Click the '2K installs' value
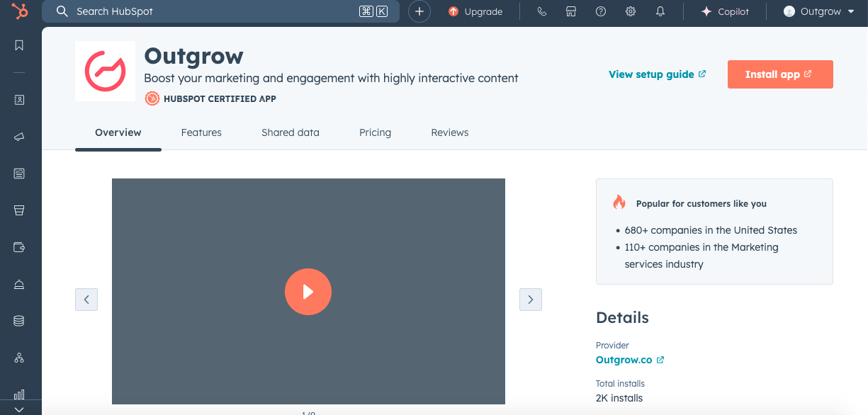 click(619, 398)
